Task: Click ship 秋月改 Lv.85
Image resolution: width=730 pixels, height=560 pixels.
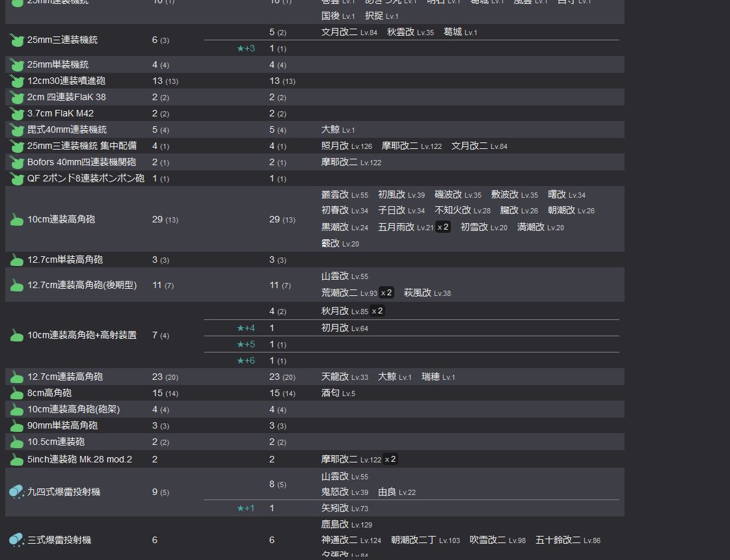Action: click(x=345, y=312)
